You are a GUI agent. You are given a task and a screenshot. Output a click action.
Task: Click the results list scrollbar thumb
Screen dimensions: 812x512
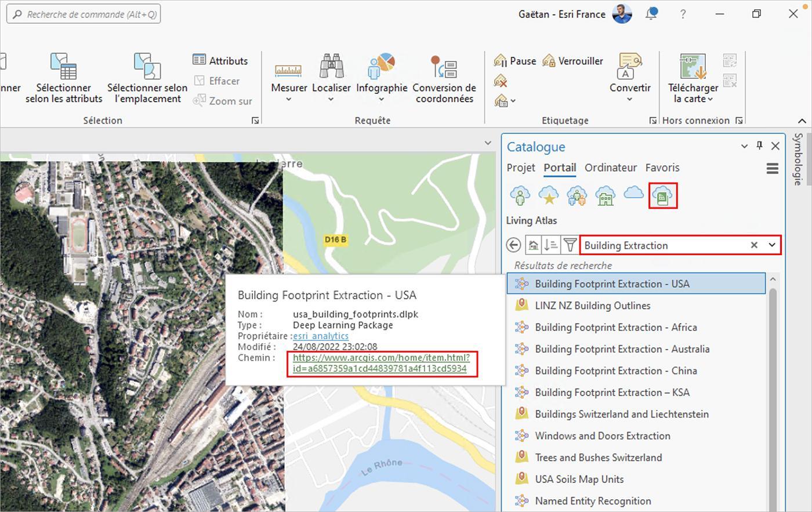[773, 400]
